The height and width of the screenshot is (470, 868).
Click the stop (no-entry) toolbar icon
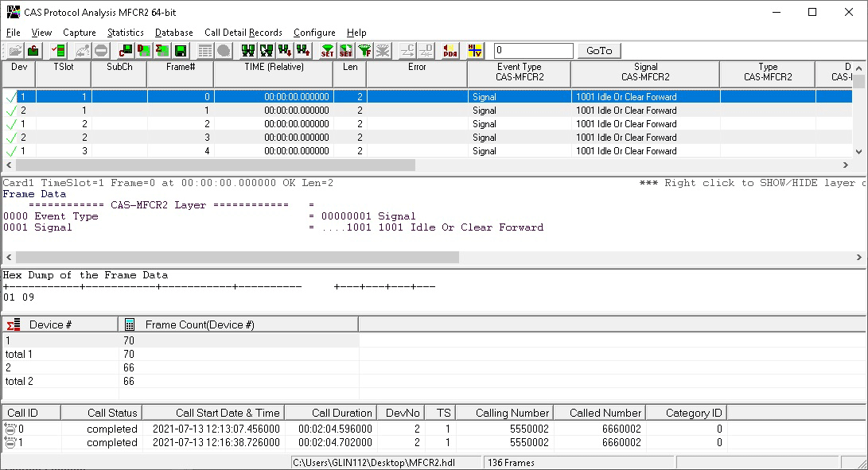[101, 51]
